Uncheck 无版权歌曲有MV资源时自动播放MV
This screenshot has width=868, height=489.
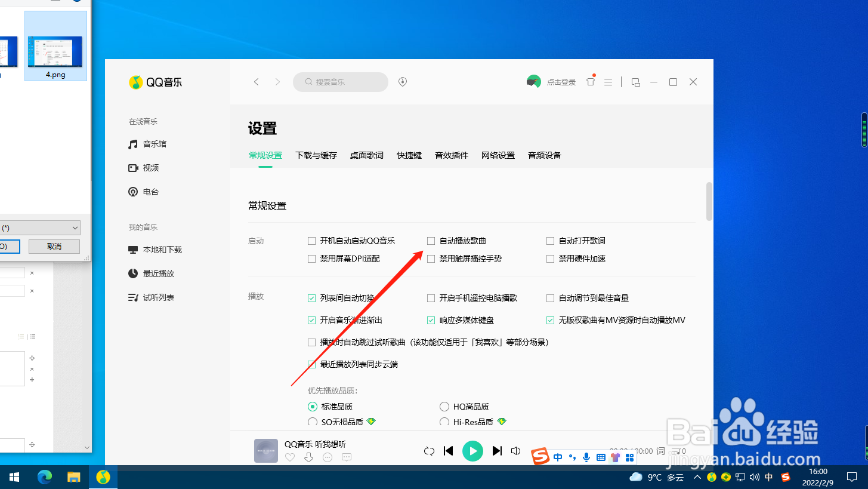tap(550, 320)
